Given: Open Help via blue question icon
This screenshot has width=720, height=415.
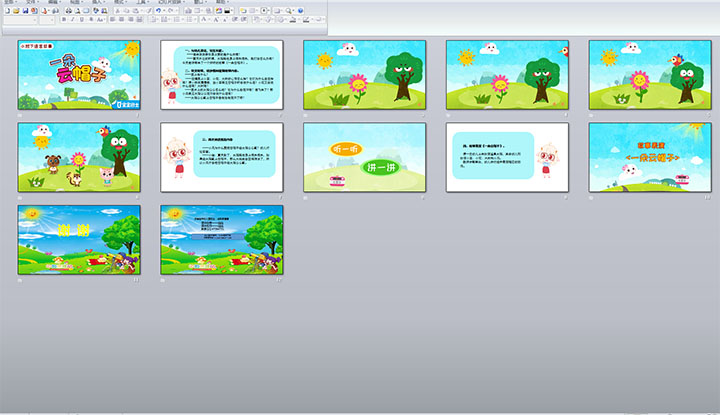Looking at the screenshot, I should tap(301, 11).
